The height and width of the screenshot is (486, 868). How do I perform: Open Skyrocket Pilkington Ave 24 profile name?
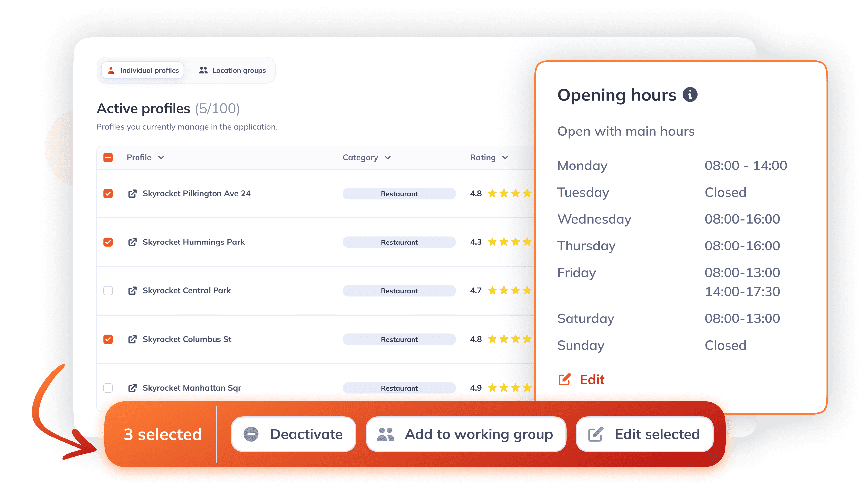click(196, 193)
